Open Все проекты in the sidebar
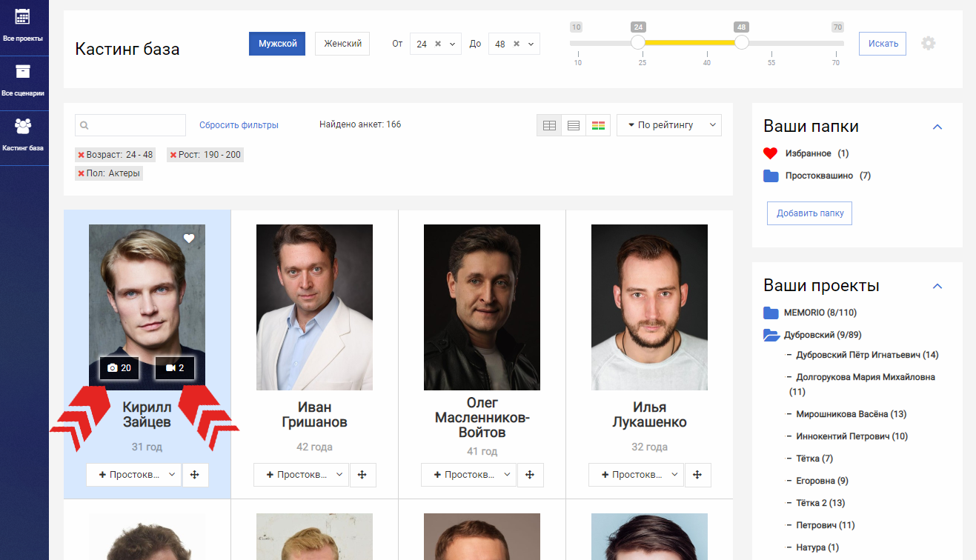This screenshot has height=560, width=976. click(x=24, y=27)
